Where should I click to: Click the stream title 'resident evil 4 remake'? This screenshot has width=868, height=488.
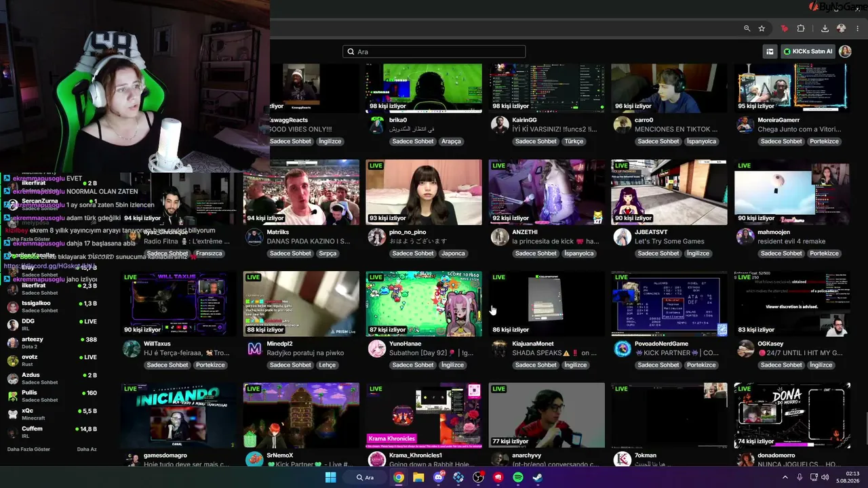click(791, 241)
